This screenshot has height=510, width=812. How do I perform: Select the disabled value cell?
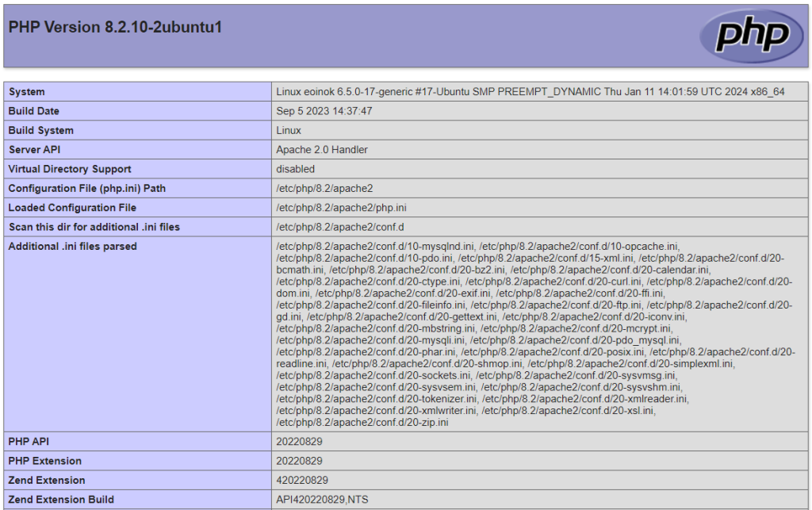(295, 169)
